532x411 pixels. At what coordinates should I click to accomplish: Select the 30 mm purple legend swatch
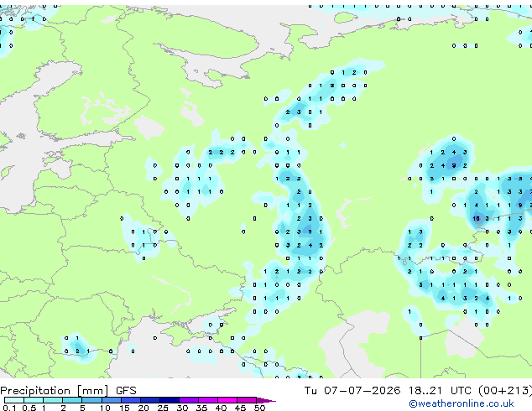coord(189,400)
